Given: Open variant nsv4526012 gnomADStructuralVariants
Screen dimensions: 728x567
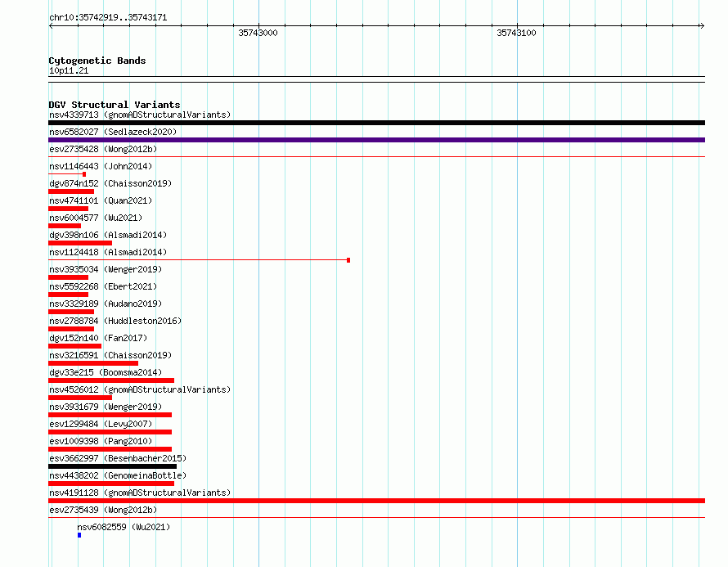Looking at the screenshot, I should (x=140, y=389).
